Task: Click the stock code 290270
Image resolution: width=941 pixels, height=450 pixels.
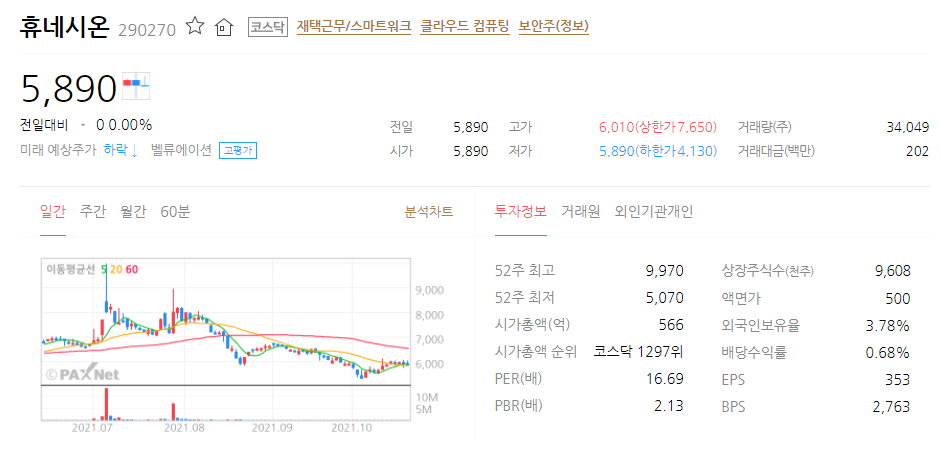Action: (147, 30)
